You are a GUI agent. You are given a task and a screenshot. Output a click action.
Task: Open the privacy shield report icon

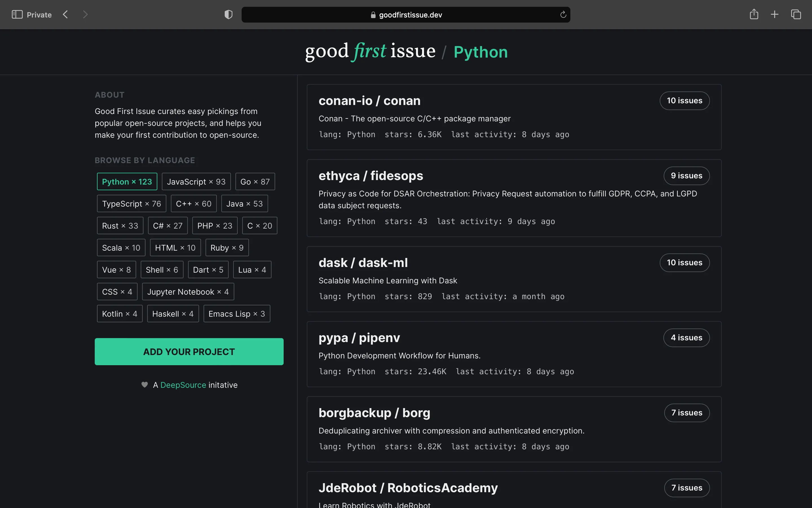228,14
